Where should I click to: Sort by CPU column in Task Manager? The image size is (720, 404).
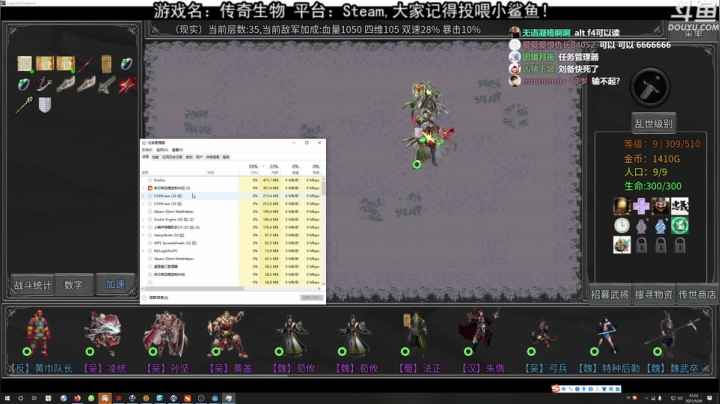[x=250, y=169]
